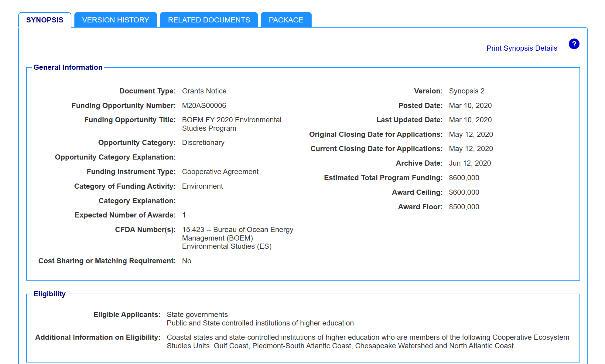Image resolution: width=605 pixels, height=364 pixels.
Task: Switch to the Synopsis tab
Action: pyautogui.click(x=45, y=20)
